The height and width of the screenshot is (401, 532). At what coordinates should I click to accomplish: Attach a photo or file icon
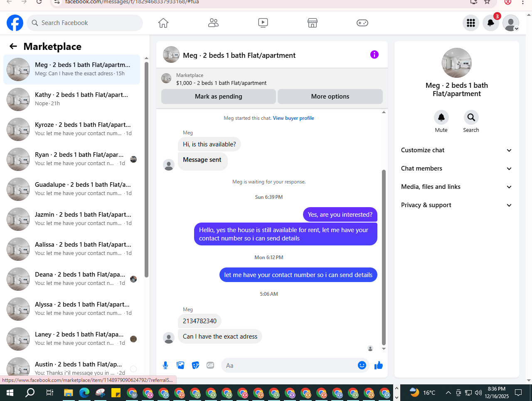pyautogui.click(x=180, y=365)
